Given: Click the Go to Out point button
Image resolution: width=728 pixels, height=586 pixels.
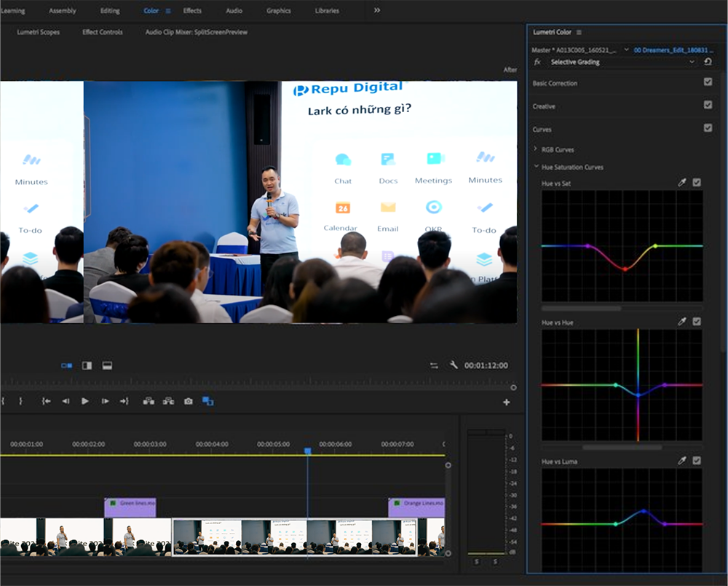Looking at the screenshot, I should (x=124, y=401).
